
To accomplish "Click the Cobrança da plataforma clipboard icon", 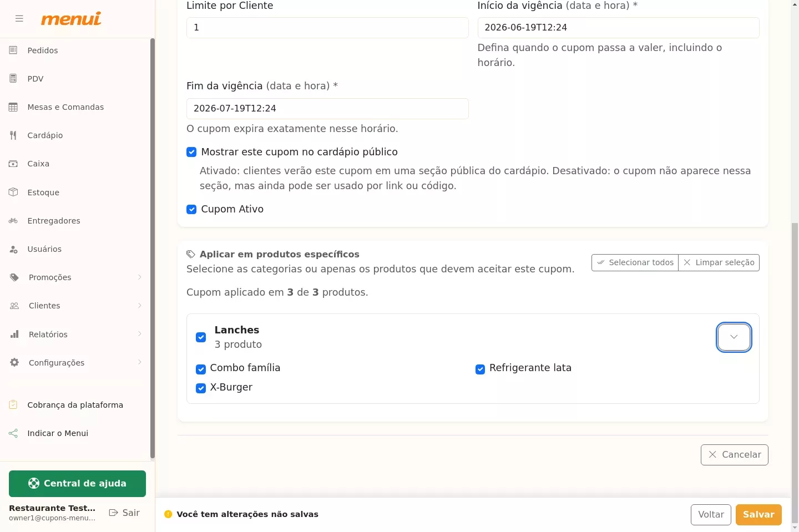I will 13,405.
